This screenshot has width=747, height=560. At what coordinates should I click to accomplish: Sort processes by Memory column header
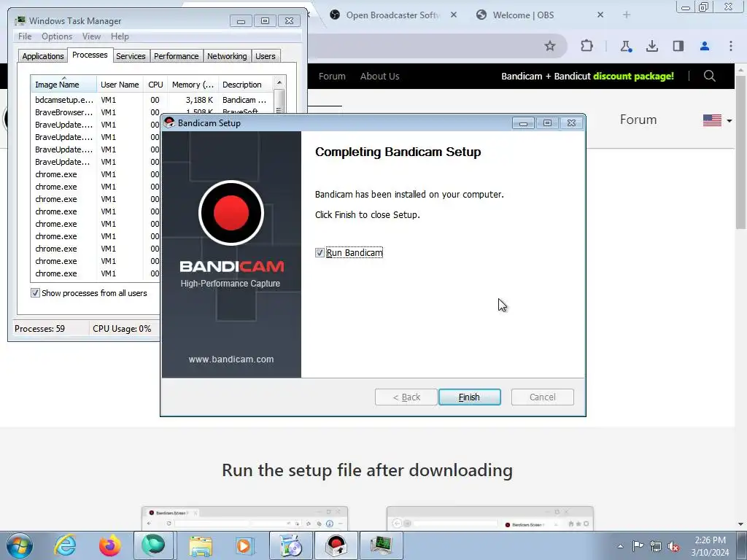(193, 85)
